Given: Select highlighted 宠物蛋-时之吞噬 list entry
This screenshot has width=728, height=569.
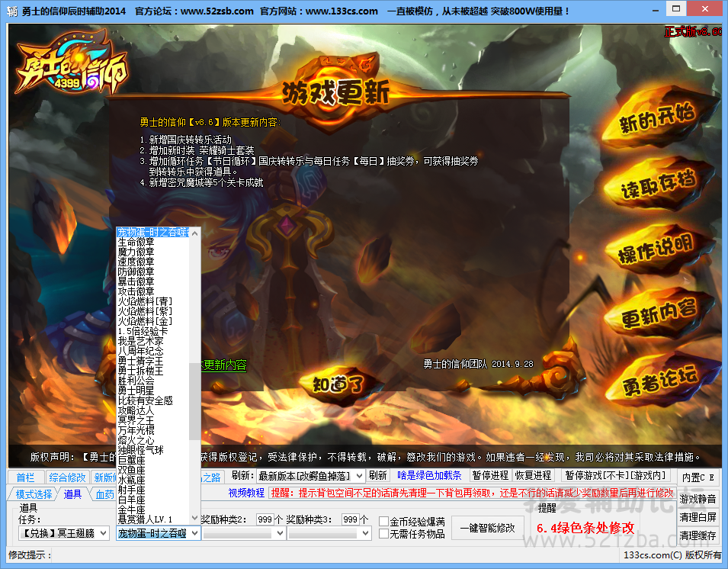Looking at the screenshot, I should pos(152,232).
